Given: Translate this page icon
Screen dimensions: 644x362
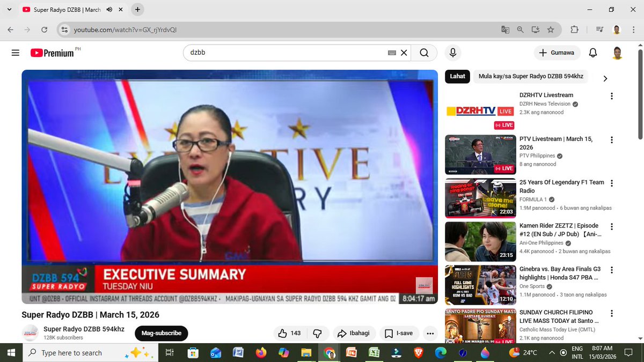Looking at the screenshot, I should pos(505,29).
